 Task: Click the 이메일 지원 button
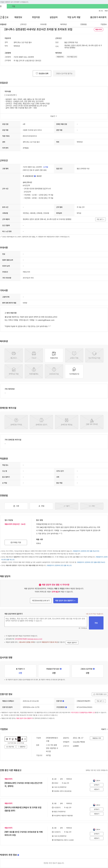tap(16, 543)
